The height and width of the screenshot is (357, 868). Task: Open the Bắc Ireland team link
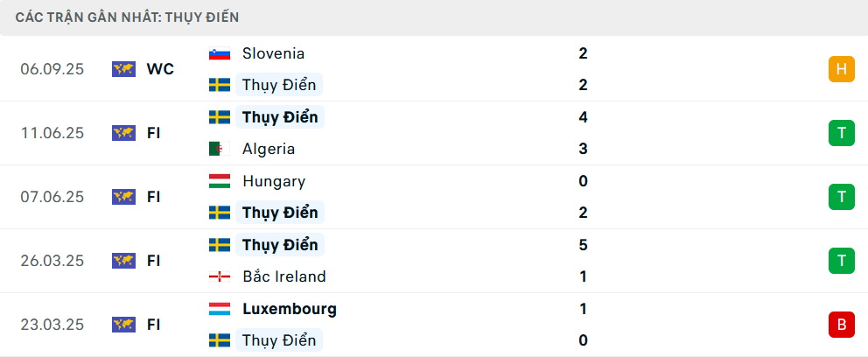coord(283,276)
